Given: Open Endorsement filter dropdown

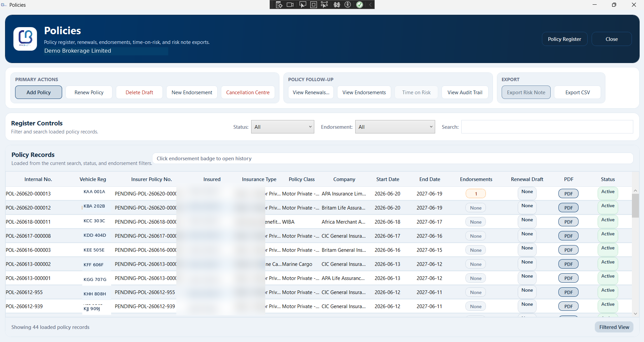Looking at the screenshot, I should point(395,127).
